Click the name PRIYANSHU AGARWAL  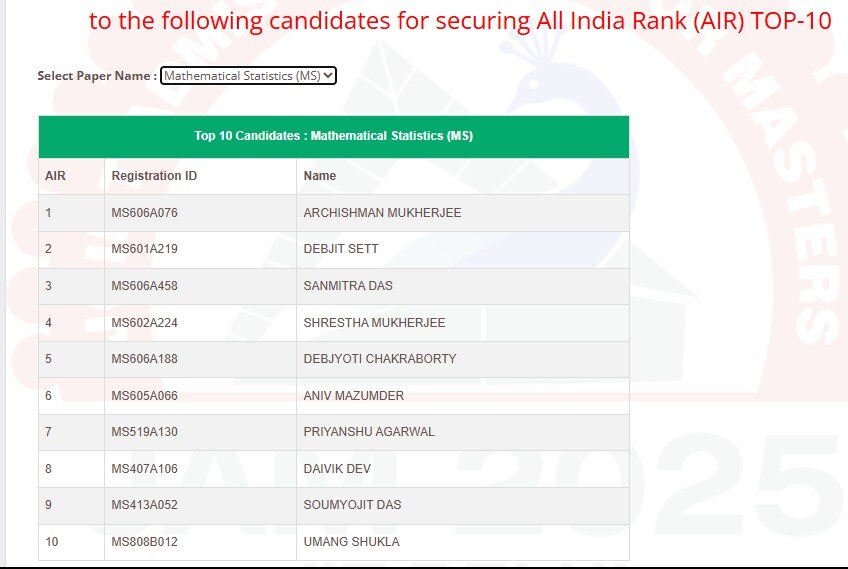coord(369,432)
